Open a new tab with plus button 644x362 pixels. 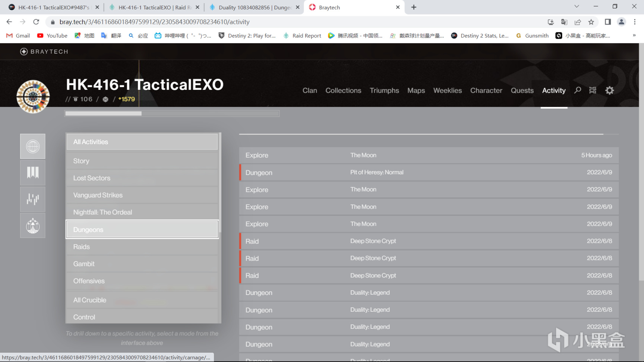[x=414, y=7]
